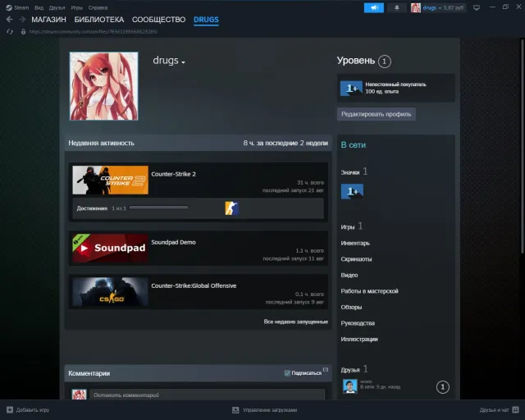Select the DRUGS profile tab
Screen dimensions: 525x420
(x=206, y=20)
